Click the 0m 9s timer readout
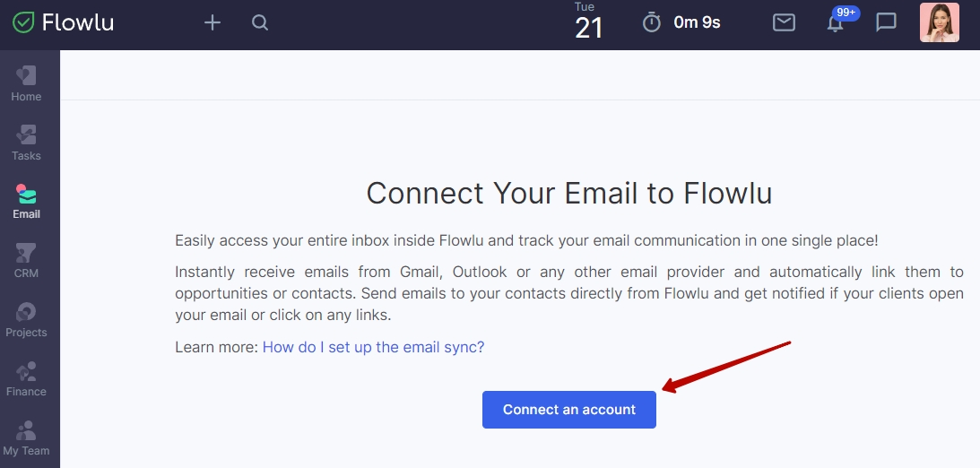This screenshot has height=468, width=980. 697,23
